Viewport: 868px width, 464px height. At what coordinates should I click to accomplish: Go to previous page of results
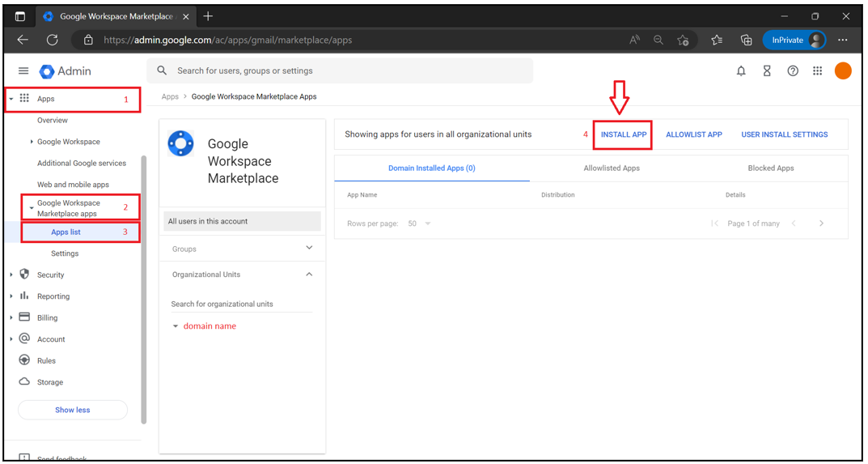tap(794, 223)
